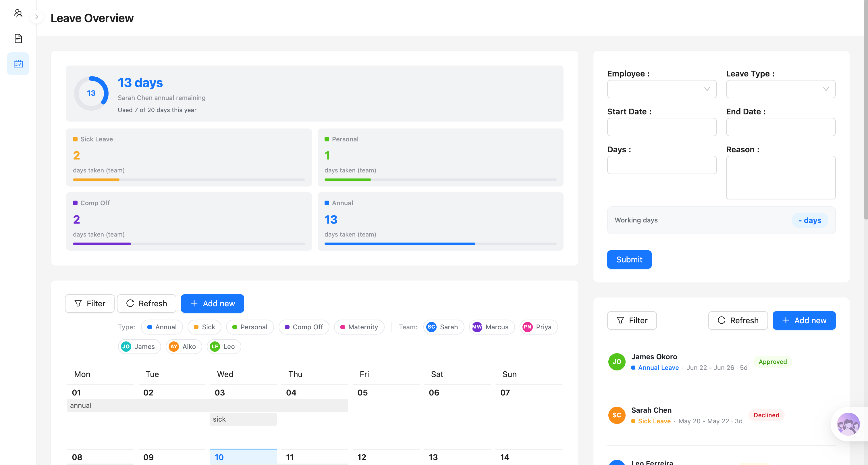Open the documents sidebar icon

click(x=18, y=39)
